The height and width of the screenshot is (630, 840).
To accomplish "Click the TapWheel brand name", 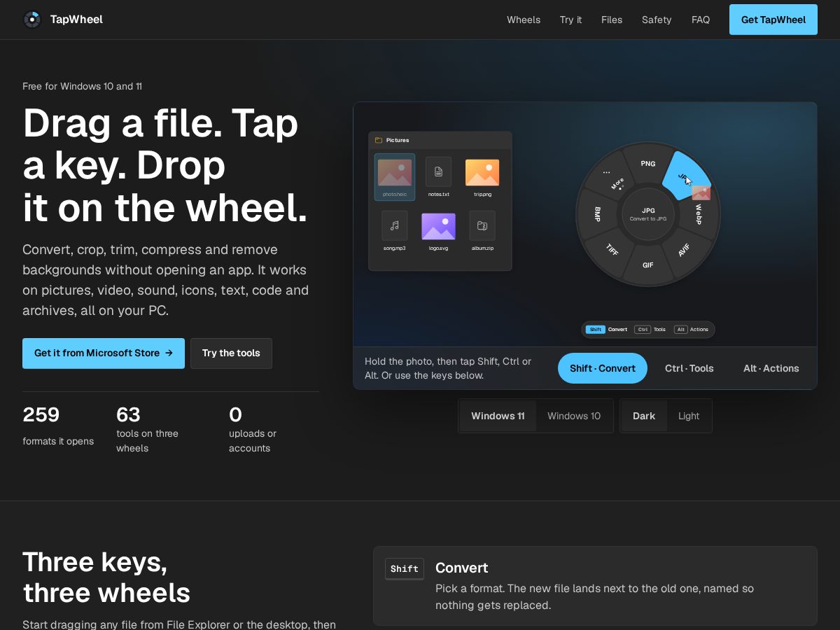I will coord(76,20).
